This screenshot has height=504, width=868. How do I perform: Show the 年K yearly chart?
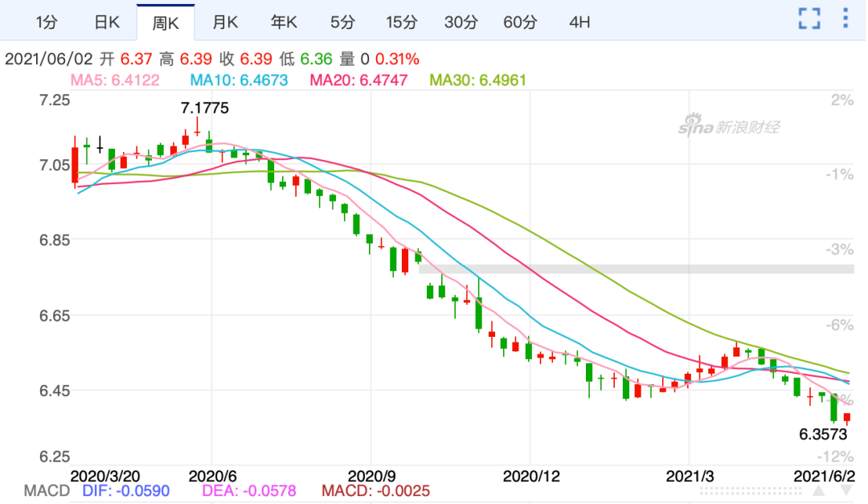click(x=284, y=22)
